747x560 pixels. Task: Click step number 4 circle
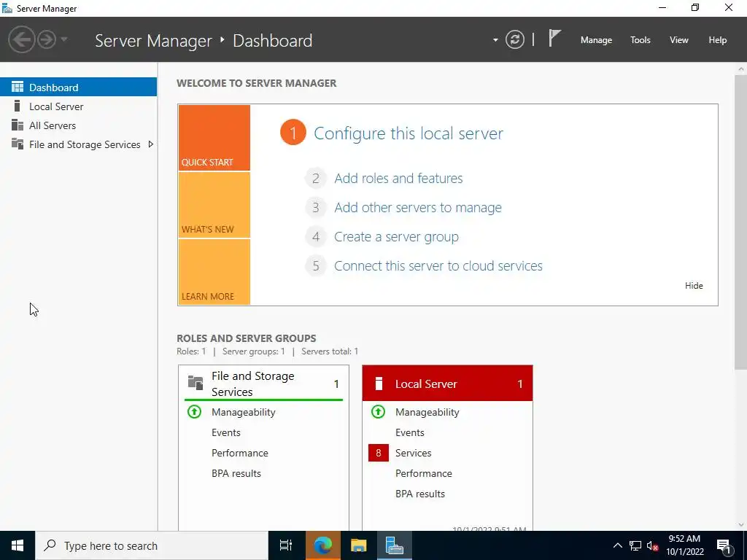coord(315,237)
